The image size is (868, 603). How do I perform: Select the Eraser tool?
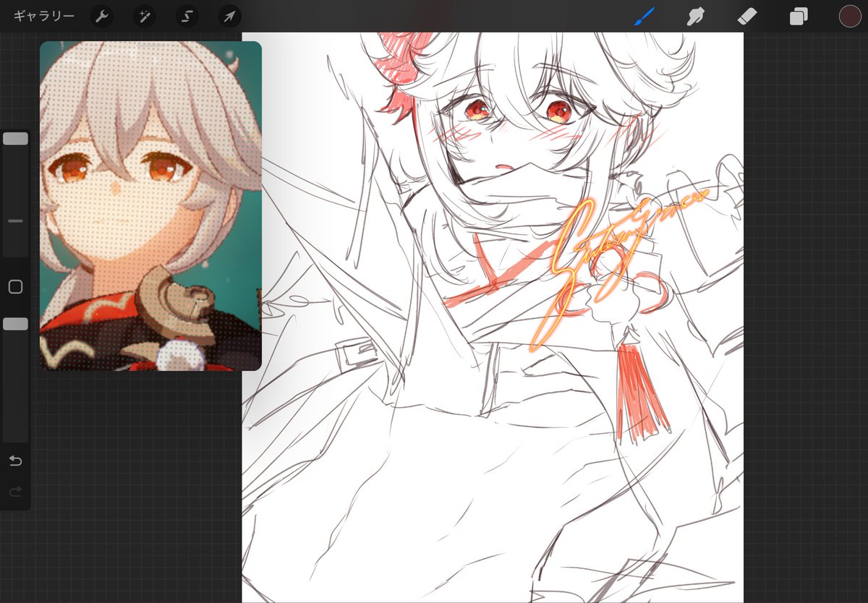pyautogui.click(x=747, y=16)
